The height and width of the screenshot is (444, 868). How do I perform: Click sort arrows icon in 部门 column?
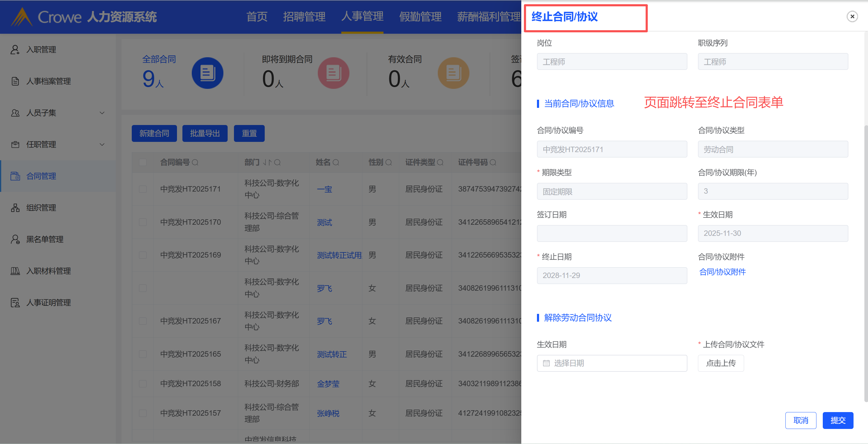pyautogui.click(x=267, y=163)
